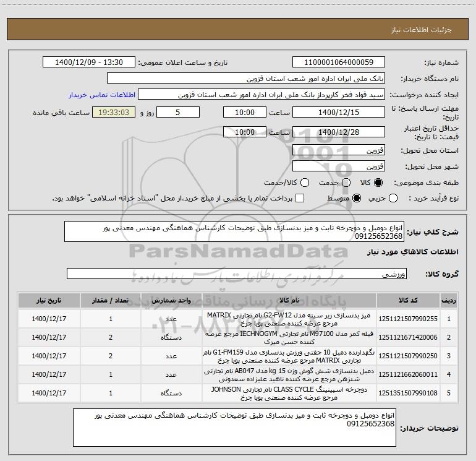Click the quantity cell in row 3
The height and width of the screenshot is (461, 476).
[111, 356]
